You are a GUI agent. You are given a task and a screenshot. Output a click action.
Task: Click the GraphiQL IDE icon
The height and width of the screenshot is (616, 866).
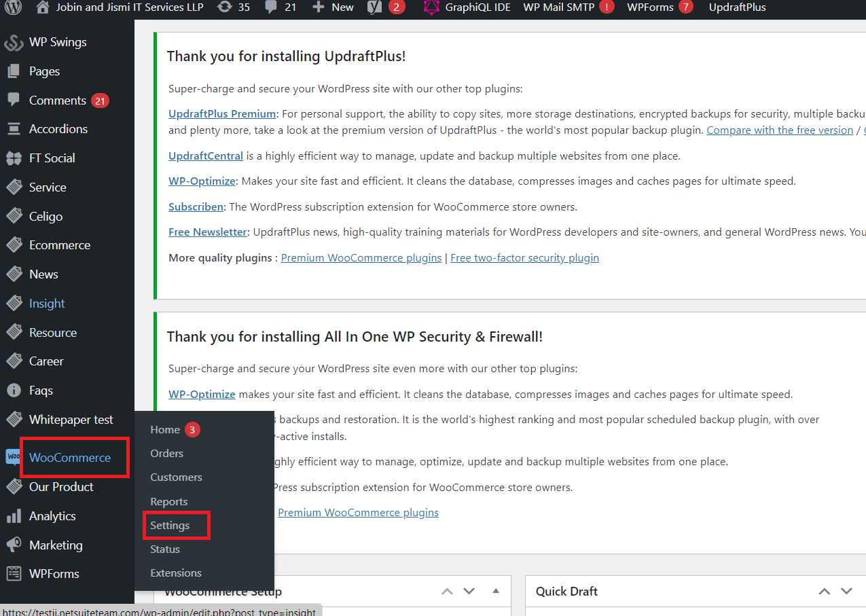431,7
